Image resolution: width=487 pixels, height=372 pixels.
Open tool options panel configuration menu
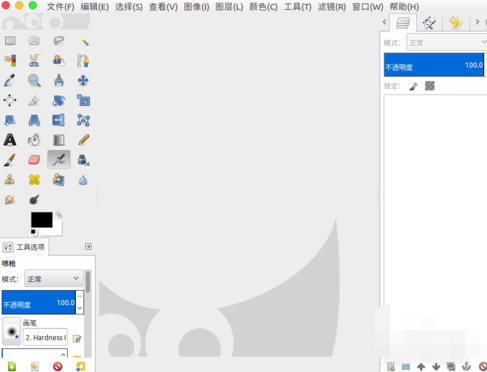(88, 246)
